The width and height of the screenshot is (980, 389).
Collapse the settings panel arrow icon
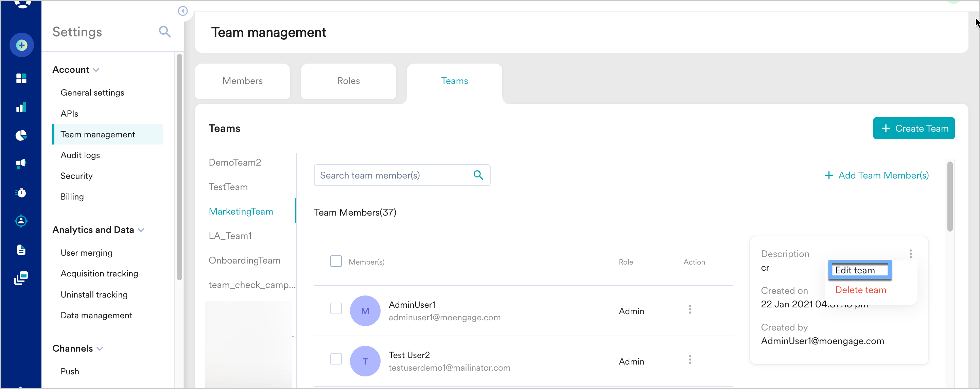pyautogui.click(x=182, y=11)
